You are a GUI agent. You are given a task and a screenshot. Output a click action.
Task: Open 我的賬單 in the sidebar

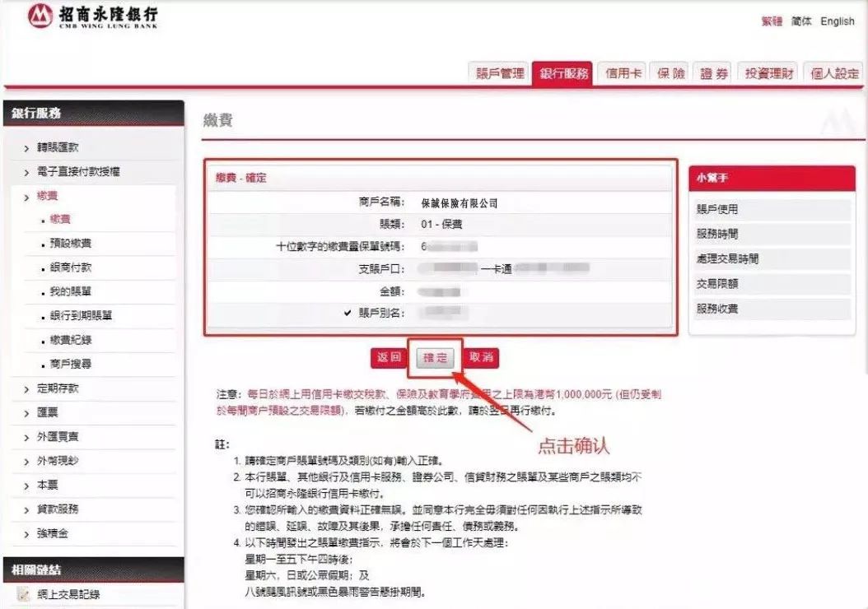(70, 291)
